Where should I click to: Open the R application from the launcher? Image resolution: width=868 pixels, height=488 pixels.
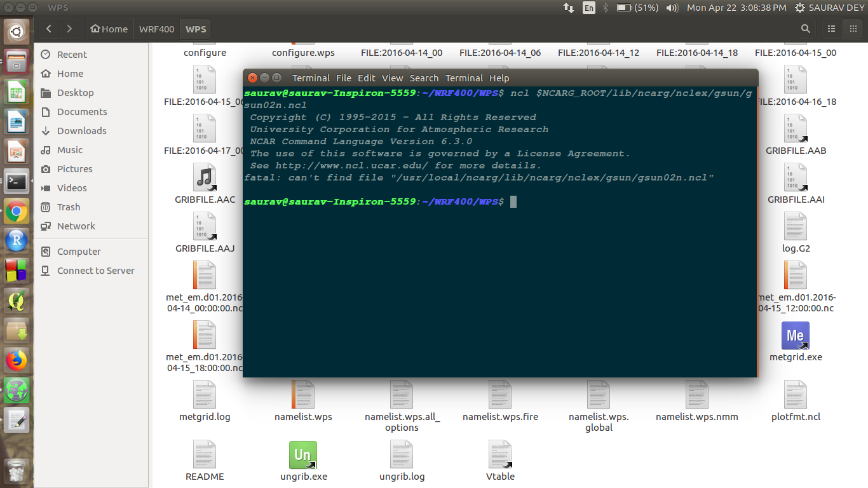(x=17, y=241)
